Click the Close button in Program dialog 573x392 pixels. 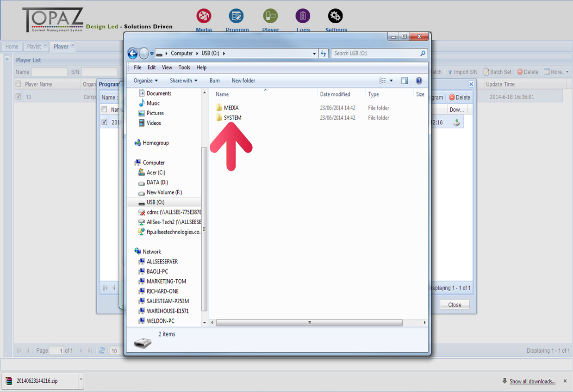click(455, 305)
